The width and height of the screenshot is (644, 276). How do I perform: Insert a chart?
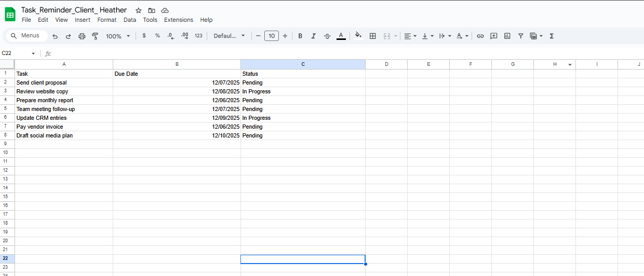(x=507, y=36)
